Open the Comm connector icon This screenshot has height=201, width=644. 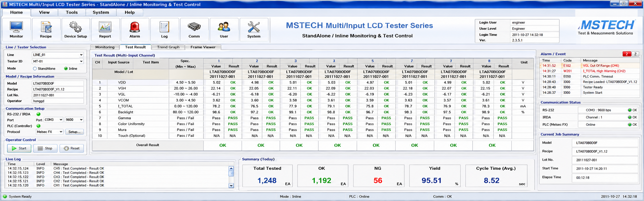tap(194, 30)
